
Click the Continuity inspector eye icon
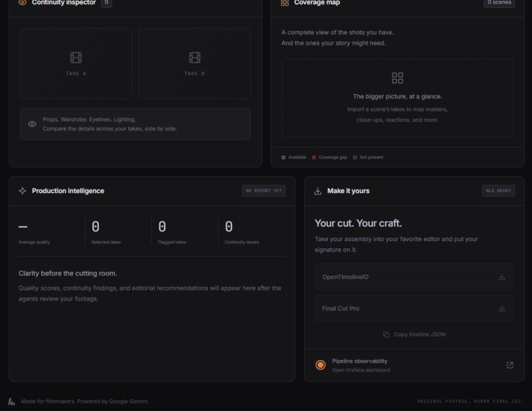click(22, 2)
